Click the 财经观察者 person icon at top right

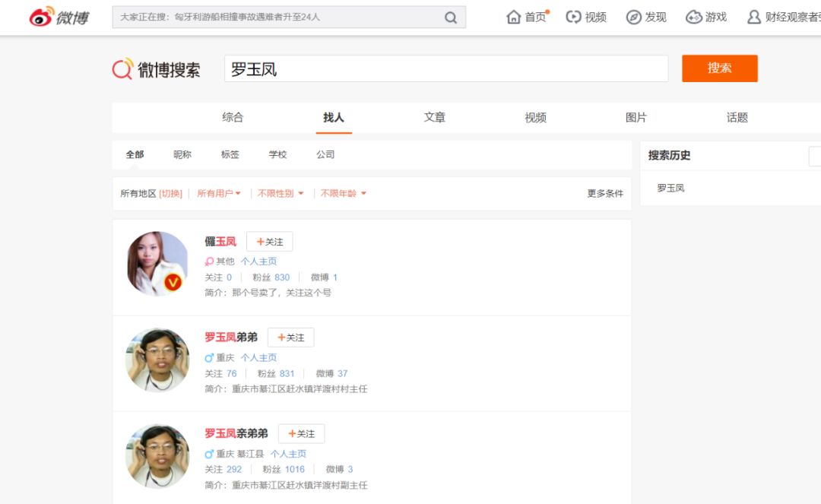[x=753, y=16]
